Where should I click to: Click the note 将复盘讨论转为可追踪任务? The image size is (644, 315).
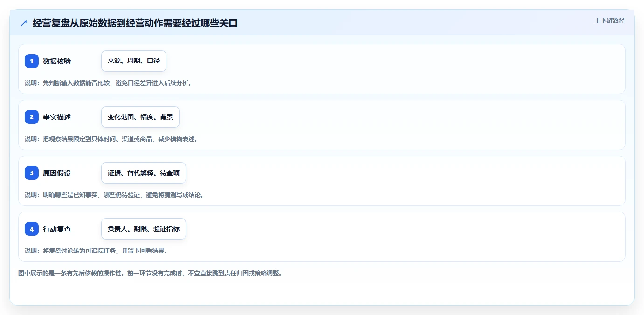pyautogui.click(x=79, y=251)
